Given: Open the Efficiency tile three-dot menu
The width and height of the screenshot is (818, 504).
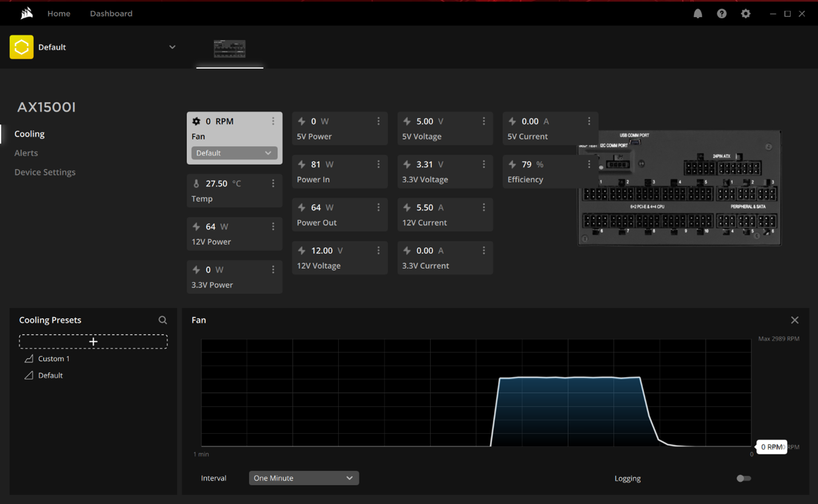Looking at the screenshot, I should pyautogui.click(x=589, y=164).
